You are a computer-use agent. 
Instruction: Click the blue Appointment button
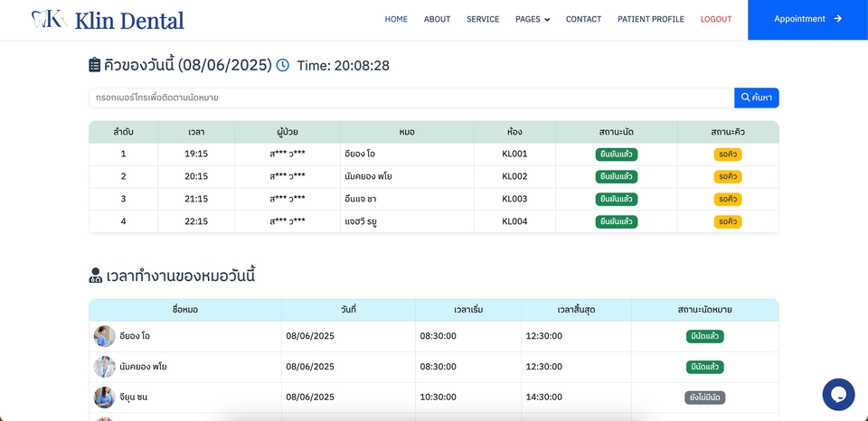[807, 19]
